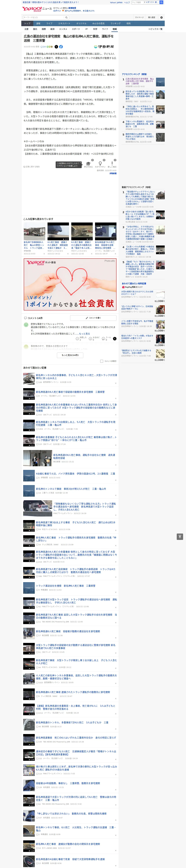Image resolution: width=186 pixels, height=868 pixels.
Task: Select the スポーツ category
Action: pos(76,29)
